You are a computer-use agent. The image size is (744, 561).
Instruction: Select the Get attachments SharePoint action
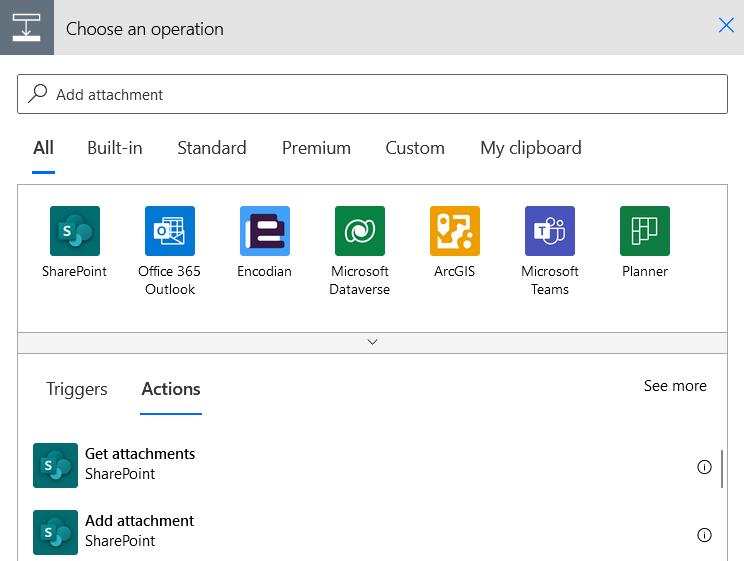pos(140,464)
